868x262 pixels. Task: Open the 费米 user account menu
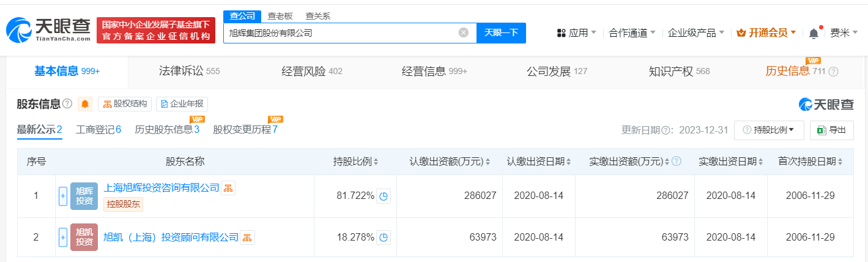(x=844, y=33)
